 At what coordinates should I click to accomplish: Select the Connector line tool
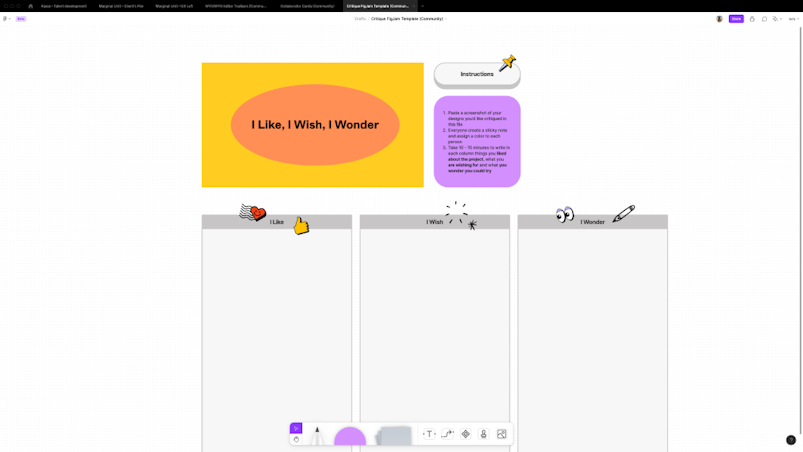click(x=447, y=434)
